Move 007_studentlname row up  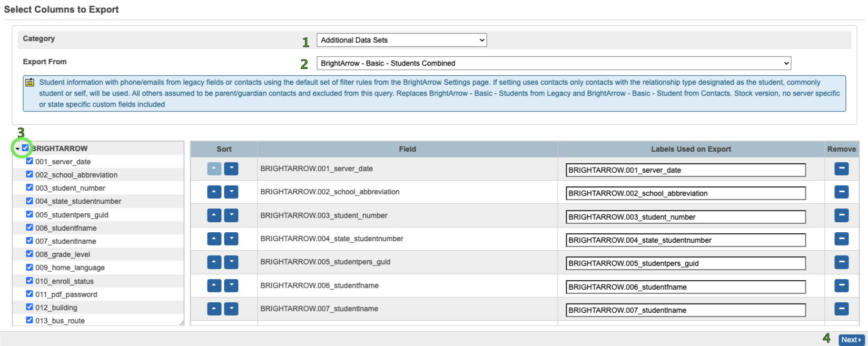(x=214, y=309)
